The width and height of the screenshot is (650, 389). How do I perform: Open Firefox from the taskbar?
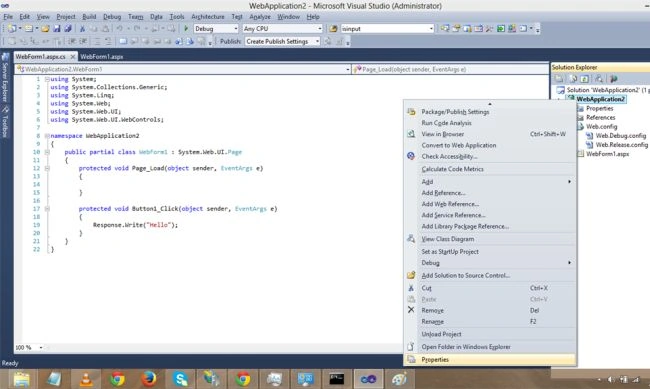pos(148,379)
